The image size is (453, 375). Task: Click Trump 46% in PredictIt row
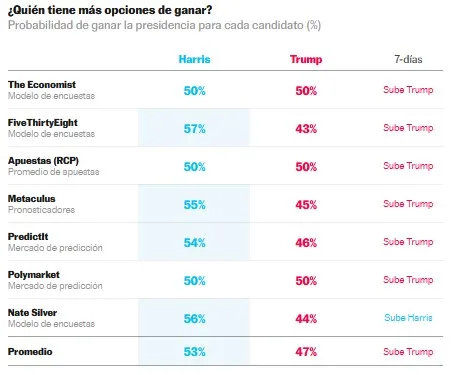306,243
